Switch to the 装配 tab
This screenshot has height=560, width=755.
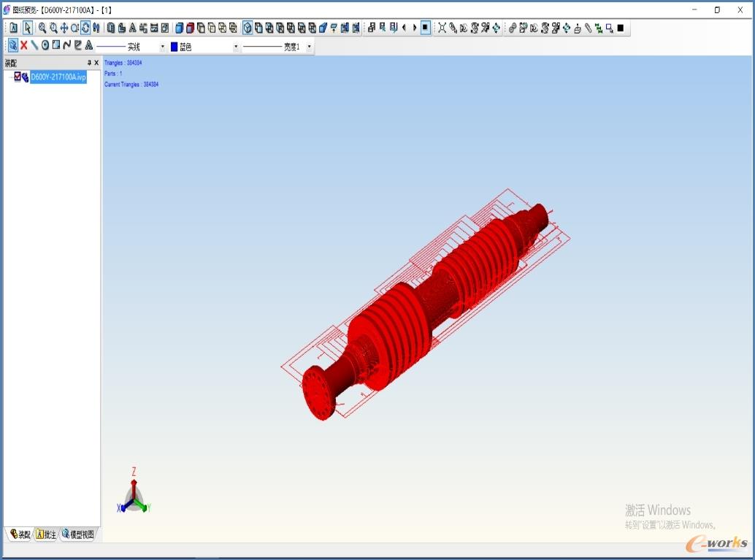coord(20,534)
